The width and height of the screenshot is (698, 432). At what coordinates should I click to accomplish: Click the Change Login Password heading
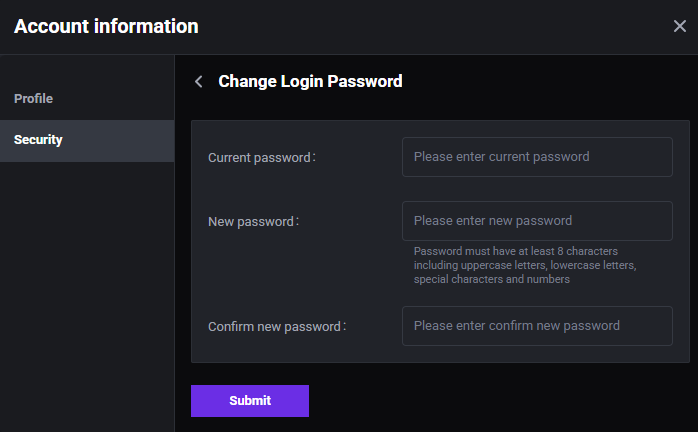coord(310,82)
